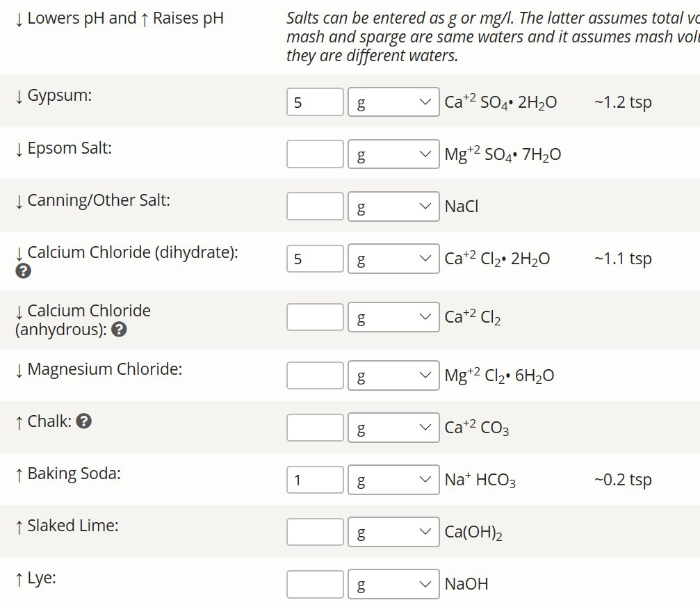Screen dimensions: 700x607
Task: Focus Calcium Chloride anhydrous amount field
Action: point(315,317)
